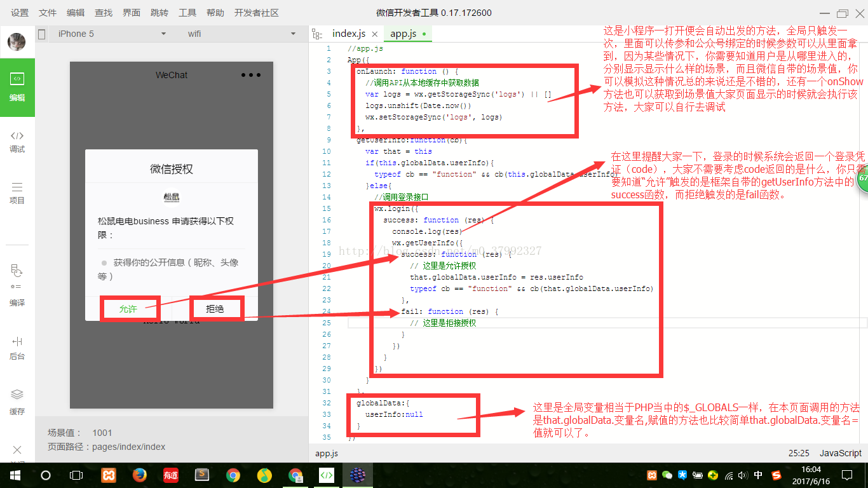Toggle the simulator device icon beside iPhone 5
The height and width of the screenshot is (488, 868).
click(x=42, y=34)
